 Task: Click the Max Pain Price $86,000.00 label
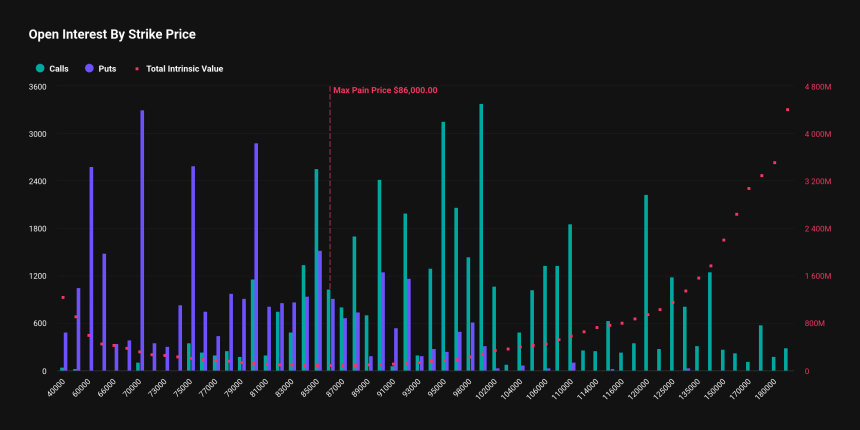pyautogui.click(x=385, y=90)
